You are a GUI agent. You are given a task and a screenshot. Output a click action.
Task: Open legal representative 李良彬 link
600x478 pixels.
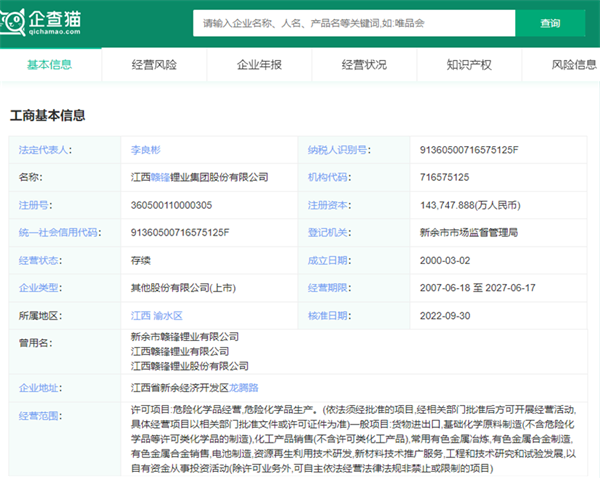[146, 150]
